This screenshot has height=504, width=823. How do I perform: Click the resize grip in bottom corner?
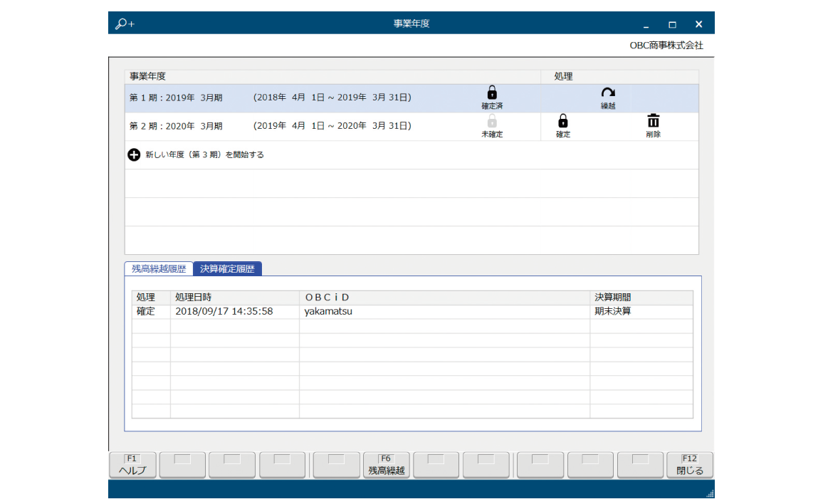[709, 493]
